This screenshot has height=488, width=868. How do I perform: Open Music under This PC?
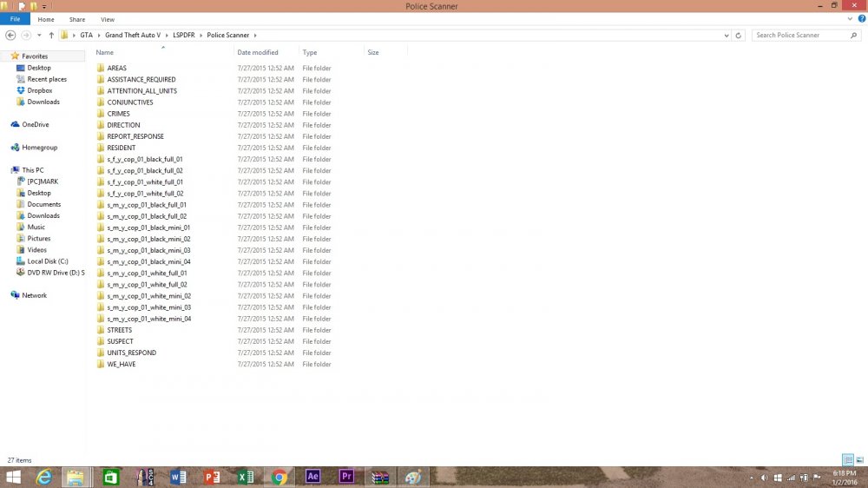tap(36, 228)
